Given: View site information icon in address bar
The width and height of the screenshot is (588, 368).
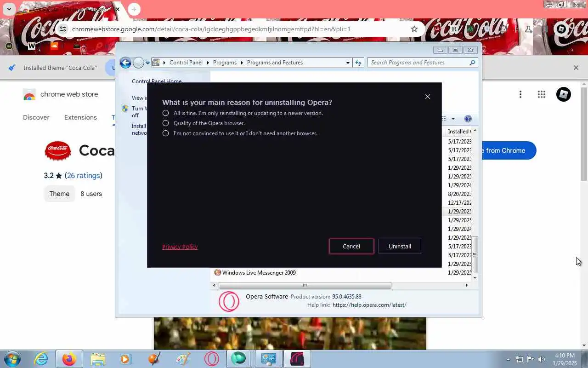Looking at the screenshot, I should (x=63, y=29).
